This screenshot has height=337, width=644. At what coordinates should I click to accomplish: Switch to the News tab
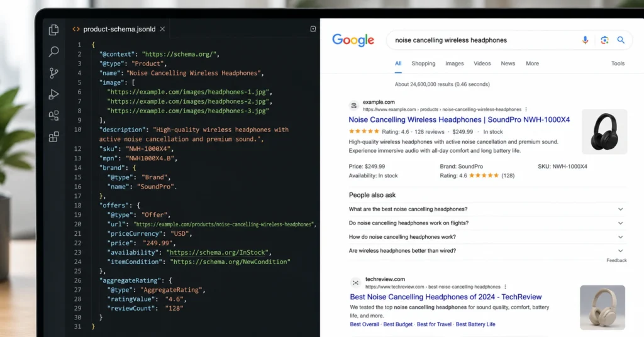coord(508,64)
